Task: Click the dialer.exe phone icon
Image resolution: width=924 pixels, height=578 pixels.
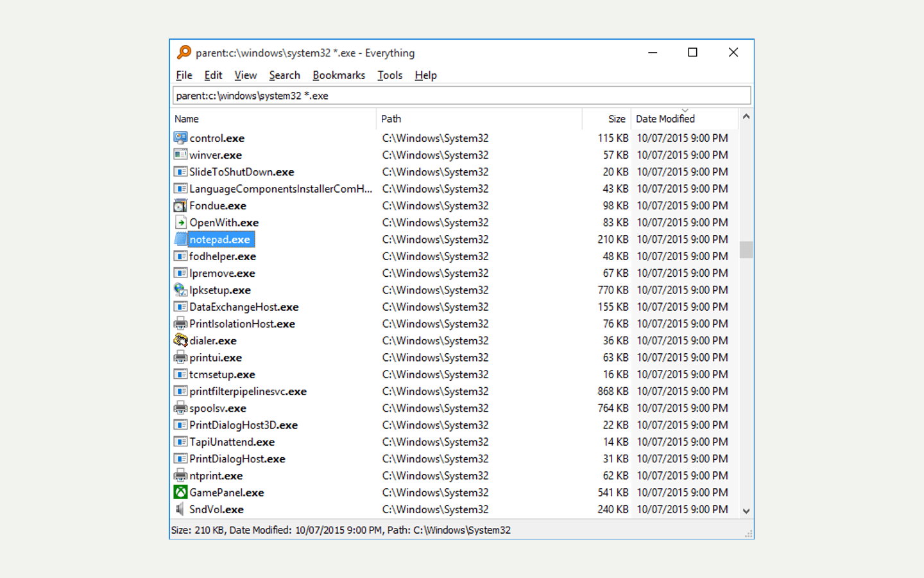Action: pyautogui.click(x=180, y=341)
